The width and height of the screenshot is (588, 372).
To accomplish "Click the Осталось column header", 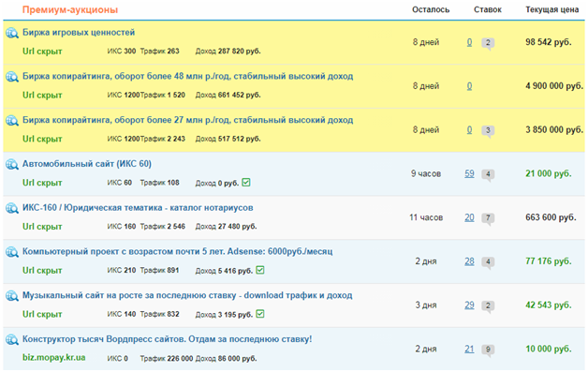I will tap(431, 9).
